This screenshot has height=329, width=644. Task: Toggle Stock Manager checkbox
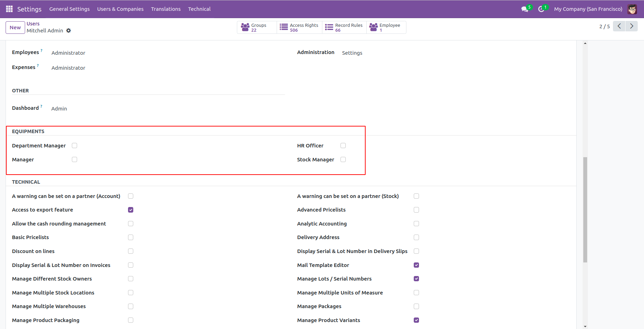[343, 160]
